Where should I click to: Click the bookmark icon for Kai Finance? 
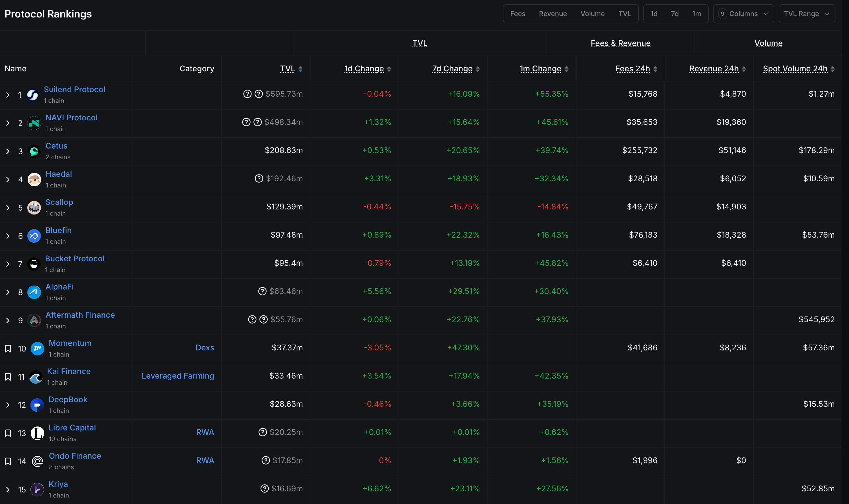[x=8, y=377]
